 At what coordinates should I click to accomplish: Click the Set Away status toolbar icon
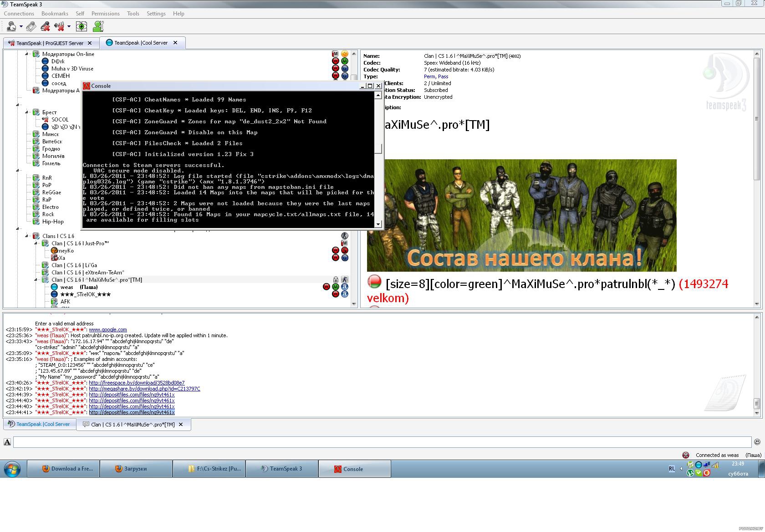(11, 27)
